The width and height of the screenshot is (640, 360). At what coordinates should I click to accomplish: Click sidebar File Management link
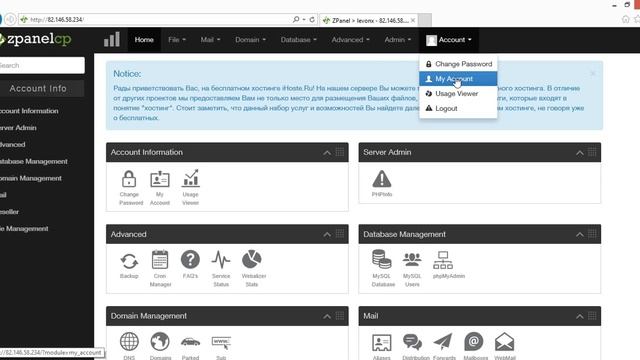pyautogui.click(x=24, y=229)
